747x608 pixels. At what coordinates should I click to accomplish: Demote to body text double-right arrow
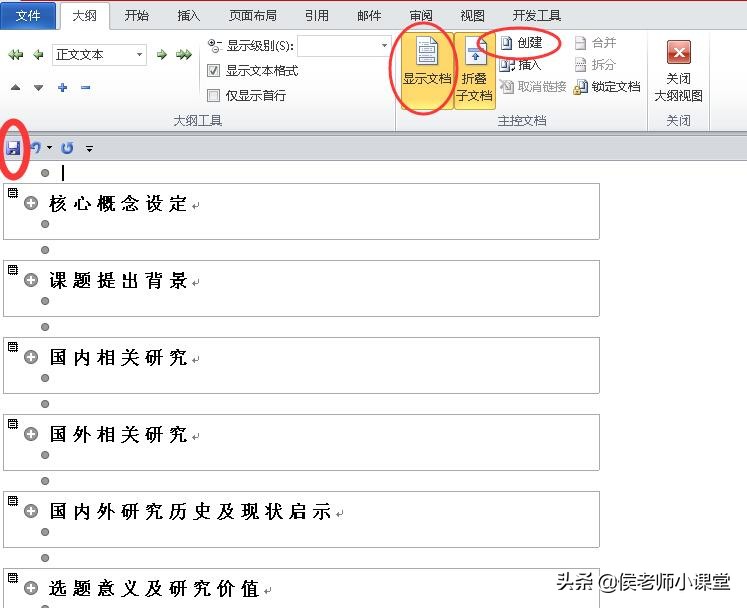coord(184,55)
